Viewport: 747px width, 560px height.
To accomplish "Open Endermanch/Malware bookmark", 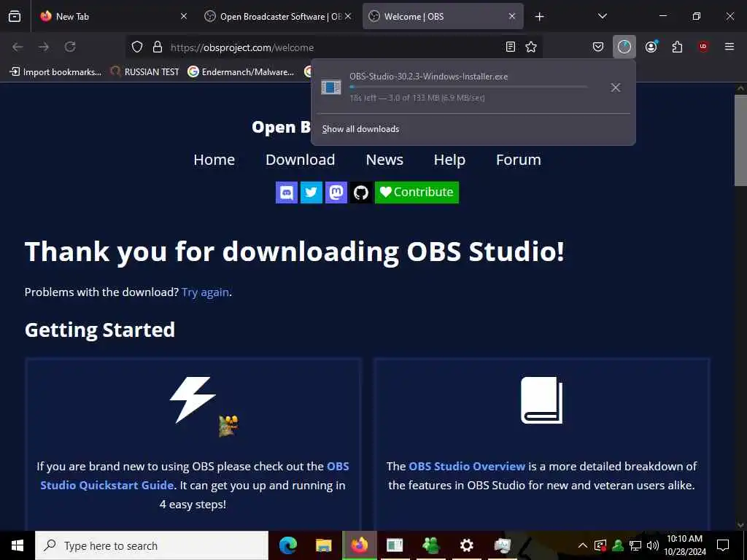I will 241,72.
